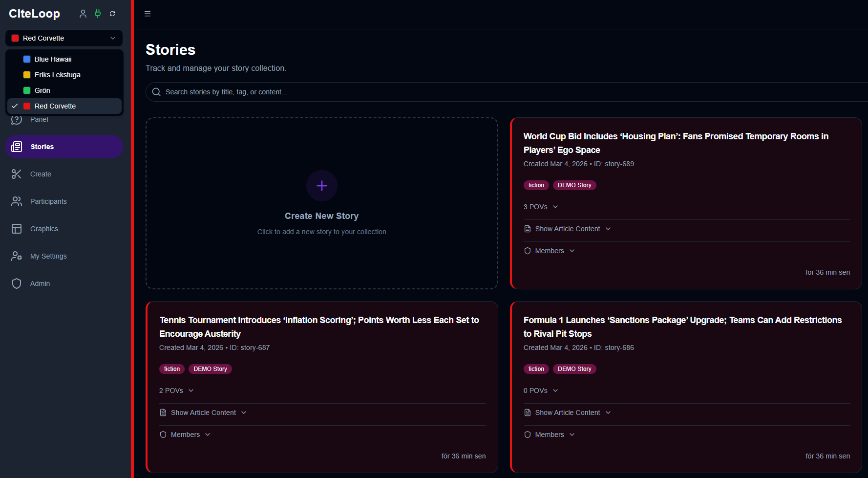Click 'Created Mar 4, 2026 • ID: story-687' text
Viewport: 868px width, 478px height.
(x=214, y=348)
